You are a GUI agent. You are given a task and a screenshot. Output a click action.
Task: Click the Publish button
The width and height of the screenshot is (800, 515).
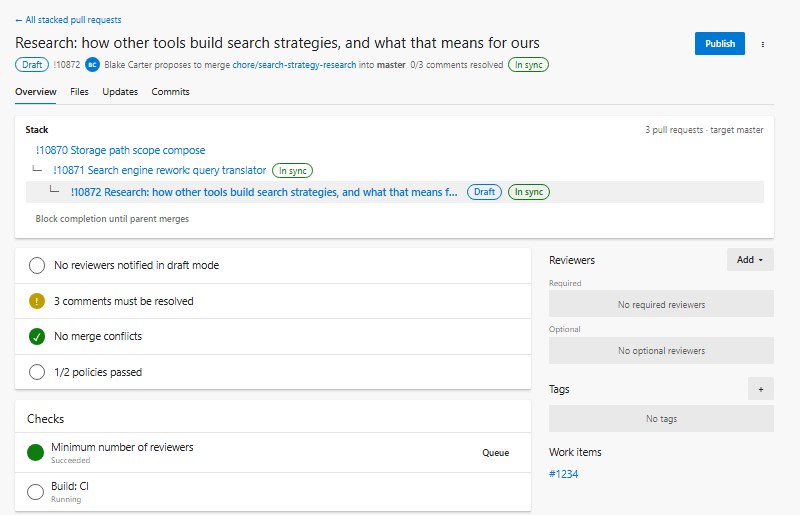pyautogui.click(x=719, y=43)
